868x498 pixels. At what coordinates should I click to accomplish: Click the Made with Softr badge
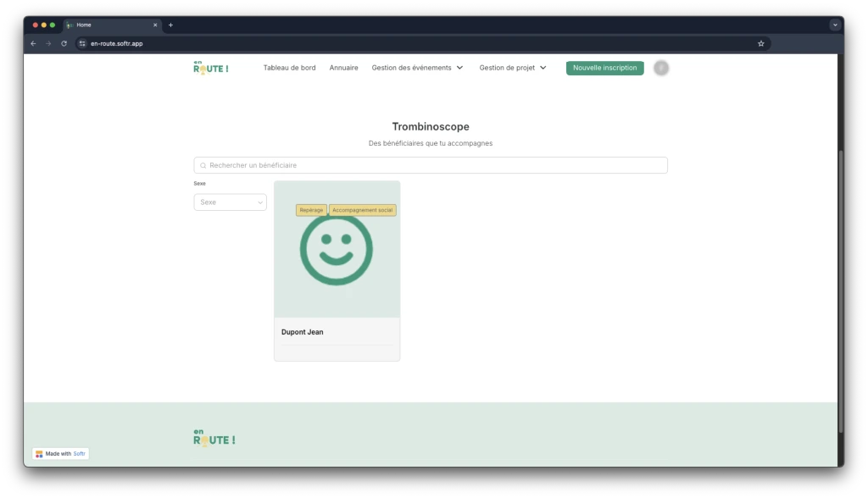coord(61,454)
